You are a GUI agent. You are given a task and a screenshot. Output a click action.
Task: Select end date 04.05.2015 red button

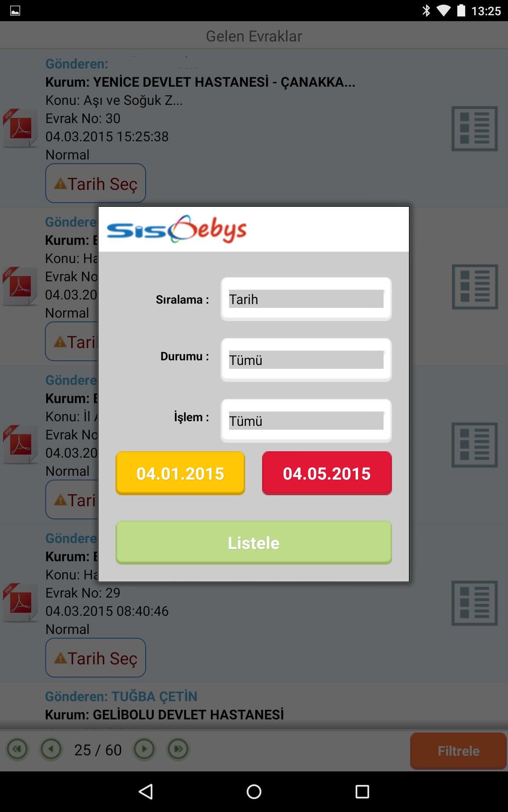tap(327, 473)
